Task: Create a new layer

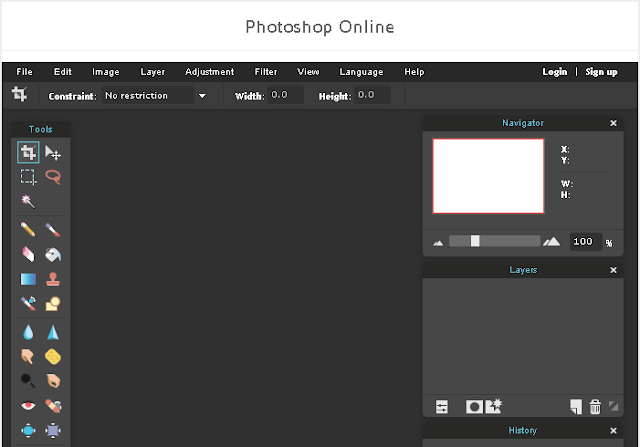Action: coord(576,407)
